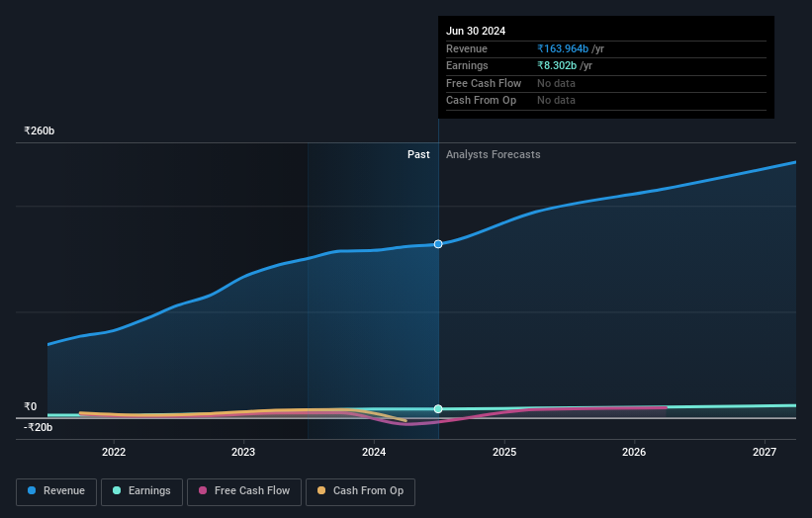Click the Jun 30 2024 tooltip date
This screenshot has height=518, width=812.
(x=476, y=31)
